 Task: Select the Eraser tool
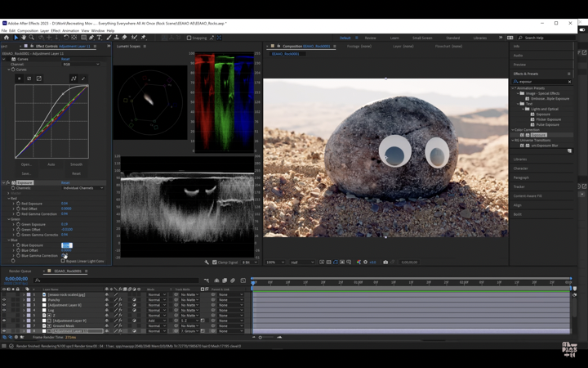coord(124,38)
